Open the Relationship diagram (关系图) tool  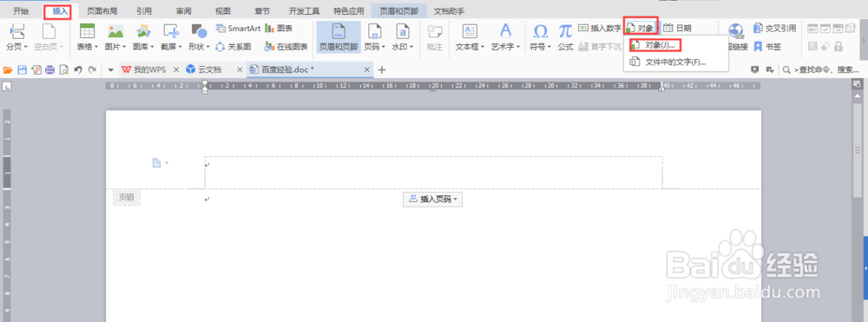pos(233,47)
